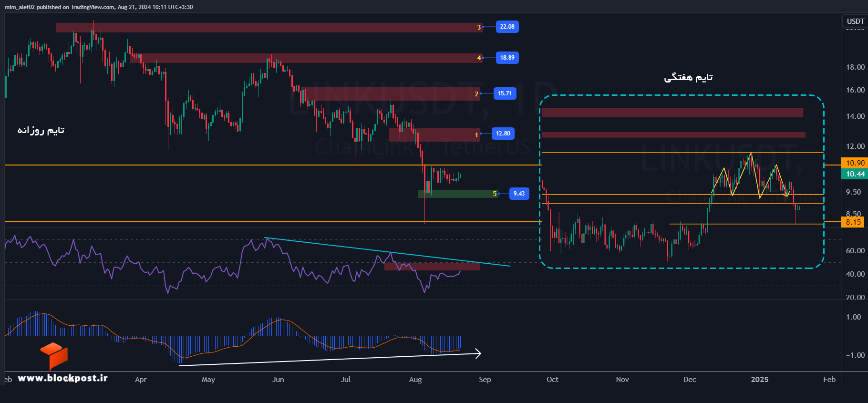Click the 12.80 price label
This screenshot has height=403, width=868.
[x=503, y=134]
